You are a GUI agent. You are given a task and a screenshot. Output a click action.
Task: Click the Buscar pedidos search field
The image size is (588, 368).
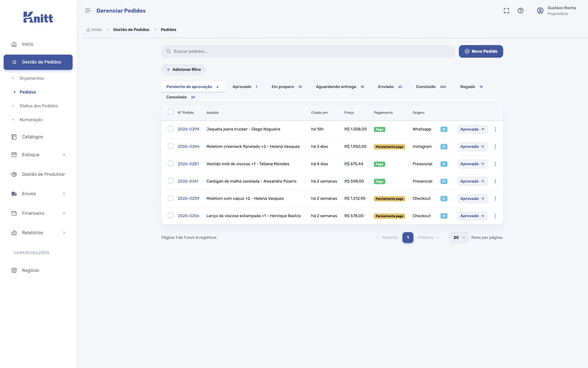(x=308, y=51)
